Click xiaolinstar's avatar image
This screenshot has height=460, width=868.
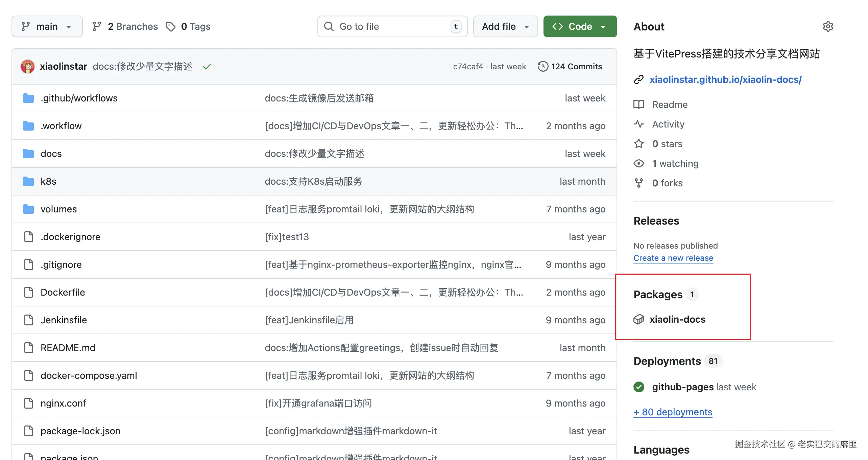point(28,67)
